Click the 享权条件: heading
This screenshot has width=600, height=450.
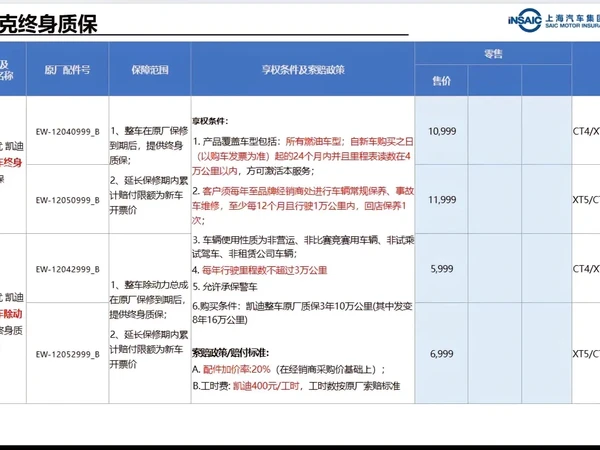210,121
